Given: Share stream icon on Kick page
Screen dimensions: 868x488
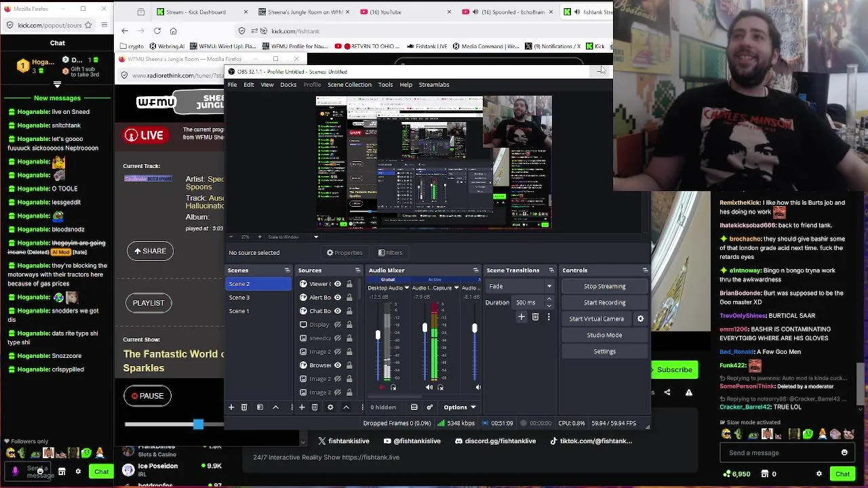Looking at the screenshot, I should (667, 392).
